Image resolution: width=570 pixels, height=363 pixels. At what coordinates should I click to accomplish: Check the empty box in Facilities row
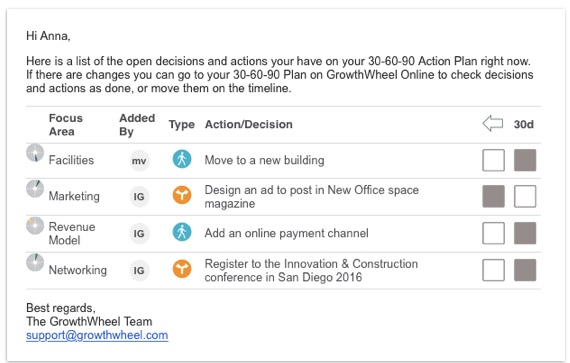coord(493,160)
